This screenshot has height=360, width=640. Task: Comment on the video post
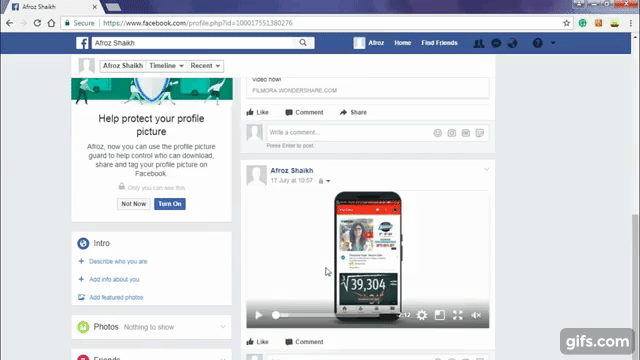304,342
